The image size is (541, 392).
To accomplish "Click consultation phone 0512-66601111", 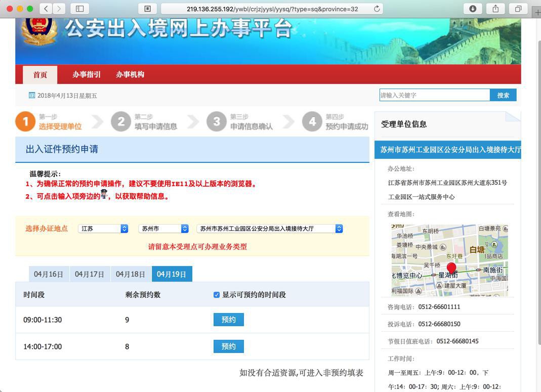I will 439,307.
